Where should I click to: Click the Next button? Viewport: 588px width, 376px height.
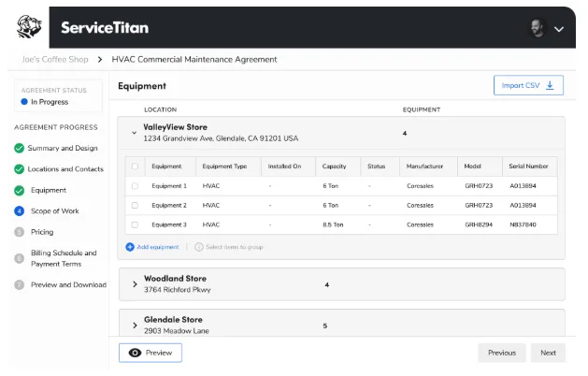(x=548, y=353)
